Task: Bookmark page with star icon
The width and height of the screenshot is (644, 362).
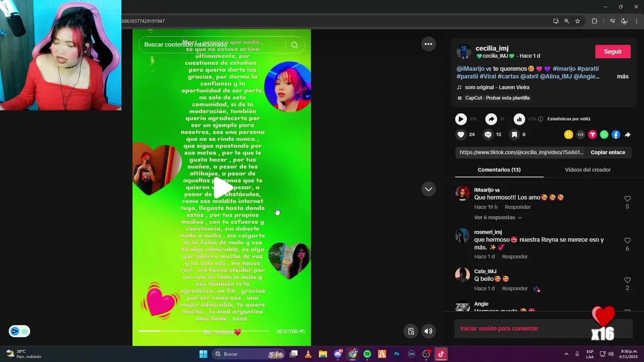Action: (x=578, y=21)
